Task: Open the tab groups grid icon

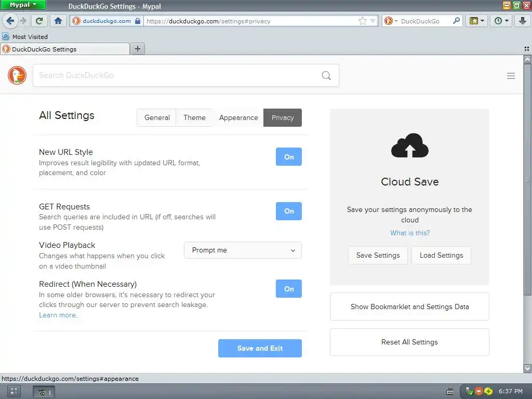Action: tap(527, 49)
